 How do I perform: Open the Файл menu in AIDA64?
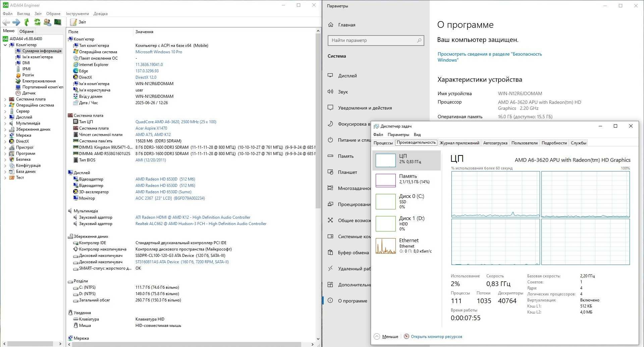[7, 14]
